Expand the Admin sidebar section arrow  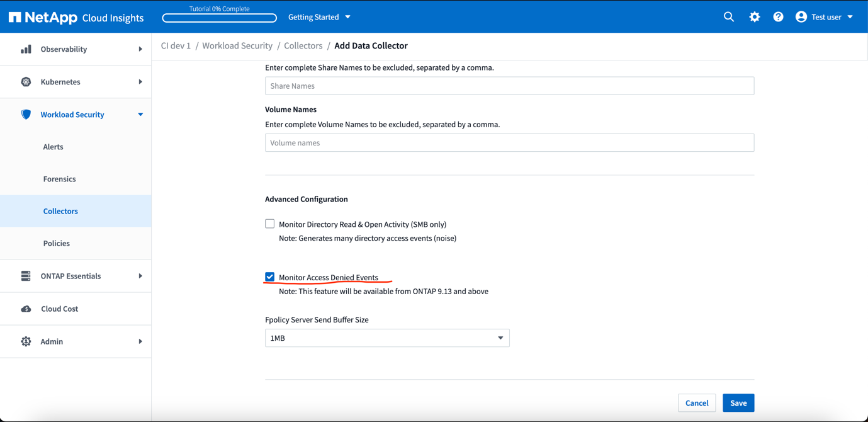click(140, 341)
